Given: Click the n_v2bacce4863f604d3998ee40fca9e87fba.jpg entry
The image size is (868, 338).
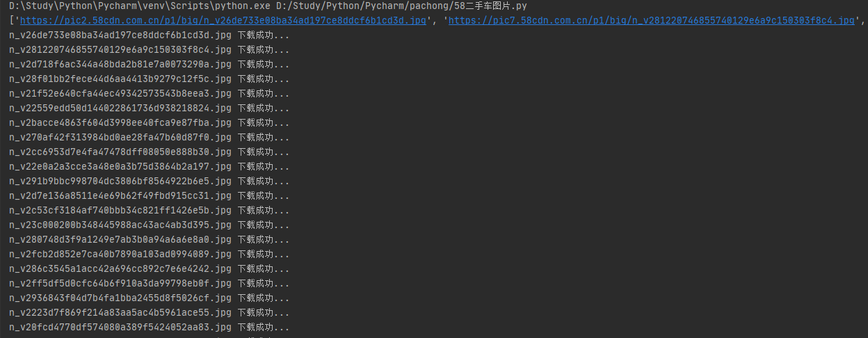Looking at the screenshot, I should [150, 123].
